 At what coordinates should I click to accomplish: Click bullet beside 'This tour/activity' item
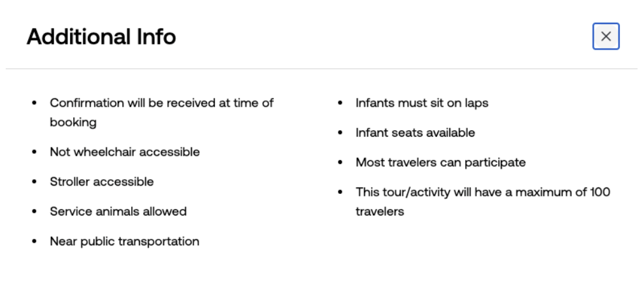(340, 192)
